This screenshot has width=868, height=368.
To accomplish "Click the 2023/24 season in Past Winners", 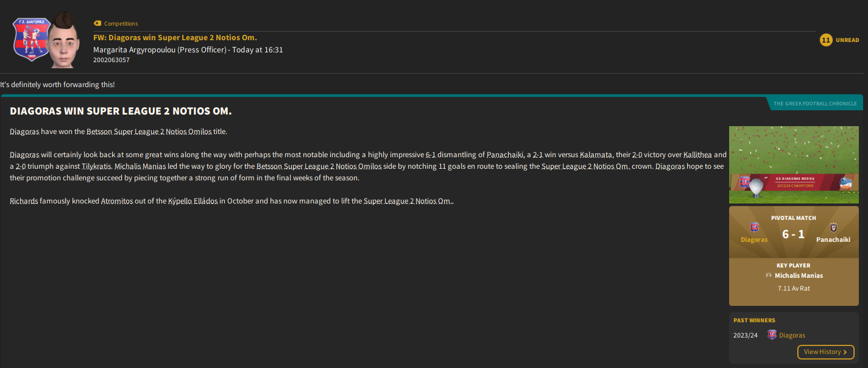I will coord(746,335).
